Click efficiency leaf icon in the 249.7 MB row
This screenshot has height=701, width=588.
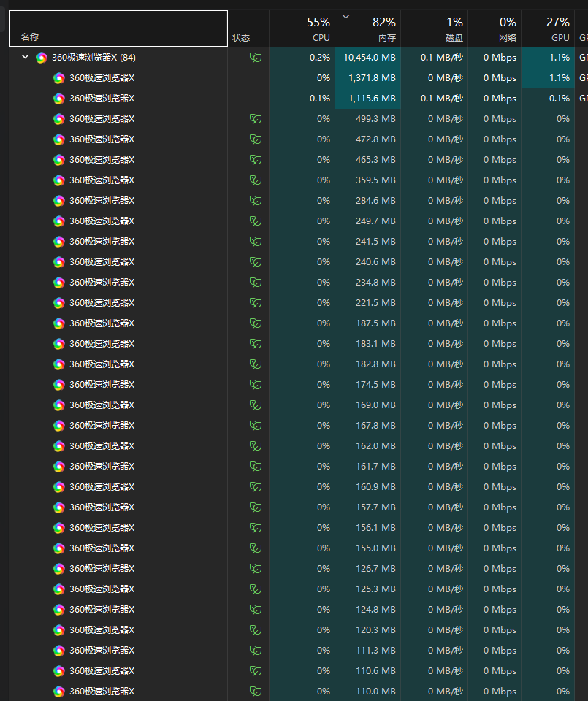click(256, 221)
